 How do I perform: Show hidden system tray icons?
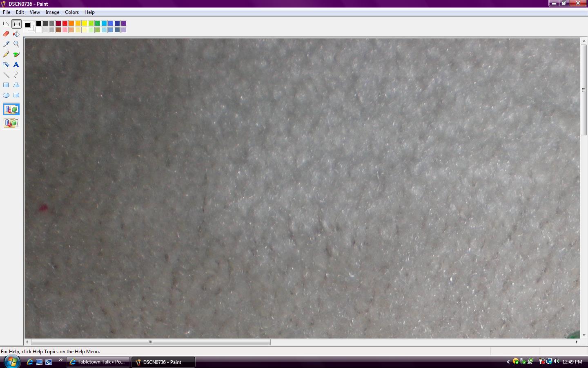508,361
